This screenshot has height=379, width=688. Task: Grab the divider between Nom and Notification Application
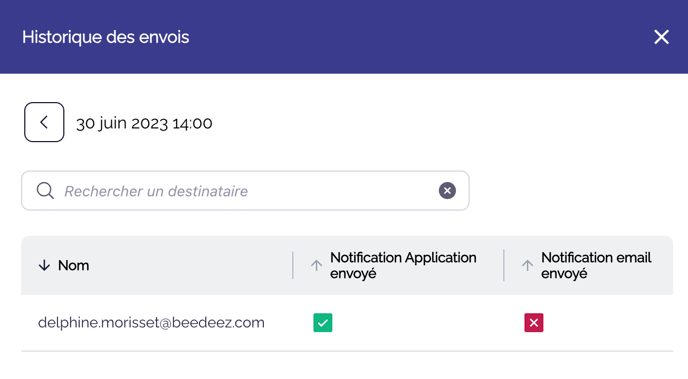coord(293,265)
